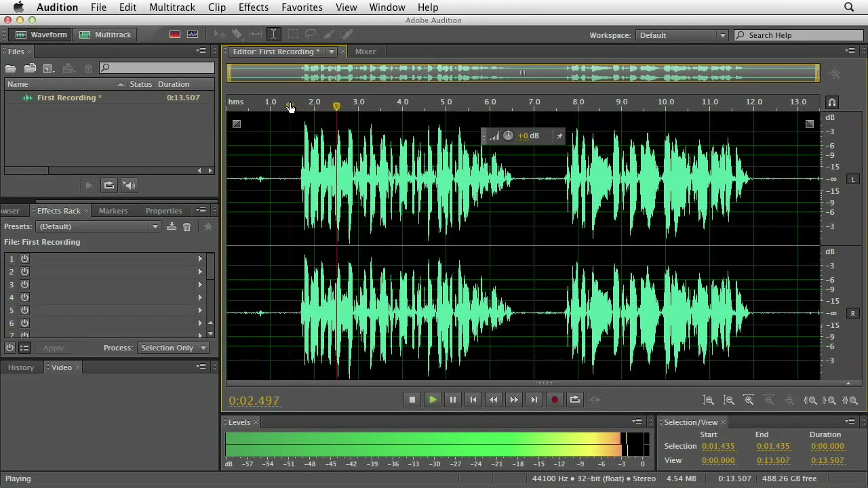Toggle power for effect slot 2

[x=24, y=271]
